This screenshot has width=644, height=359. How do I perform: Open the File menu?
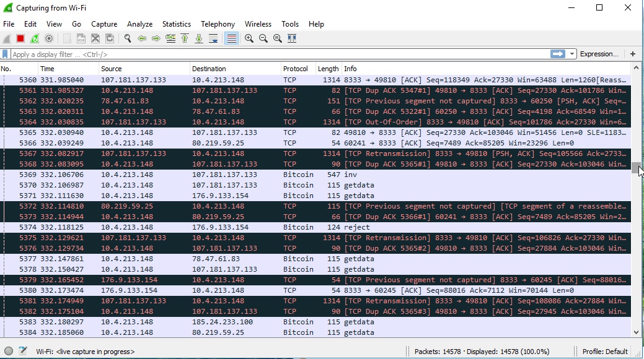9,24
